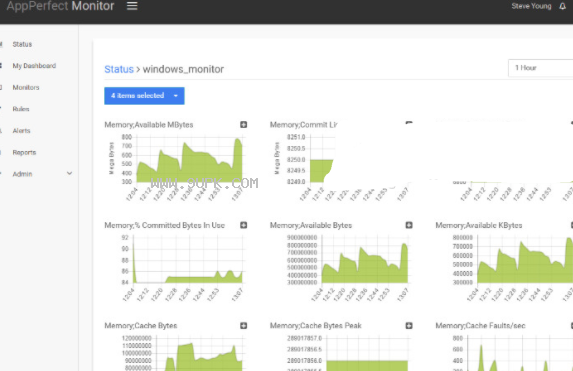The width and height of the screenshot is (573, 371).
Task: Click Status breadcrumb link
Action: click(x=119, y=69)
